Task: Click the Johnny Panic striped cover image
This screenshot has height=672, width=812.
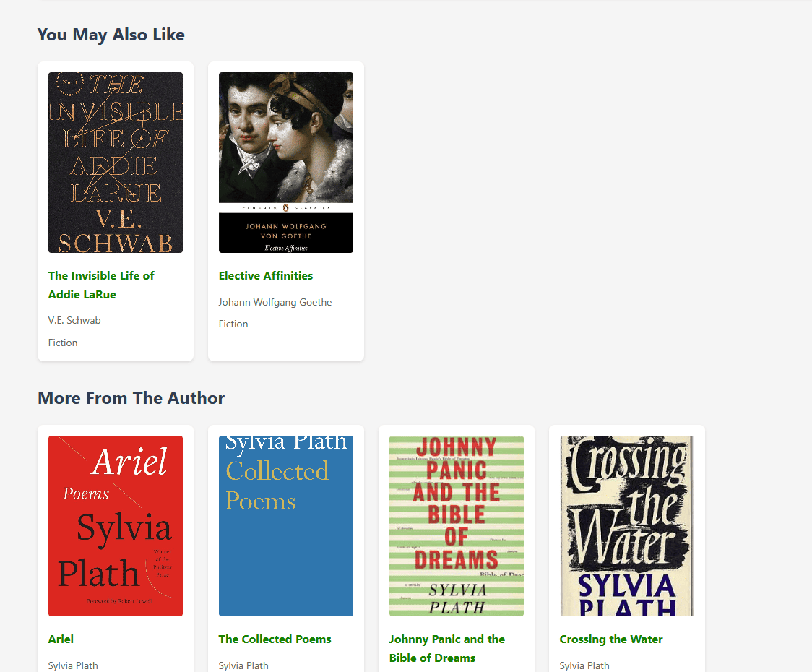Action: point(457,526)
